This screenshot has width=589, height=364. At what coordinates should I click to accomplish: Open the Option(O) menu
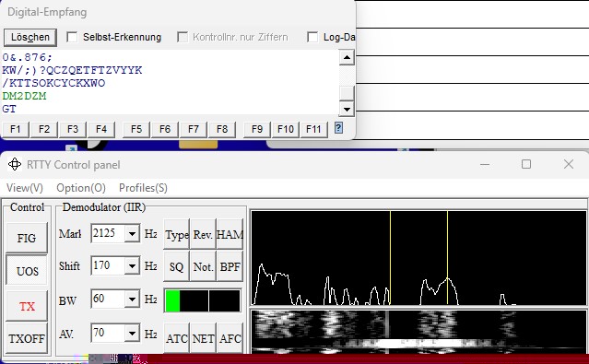[x=81, y=188]
